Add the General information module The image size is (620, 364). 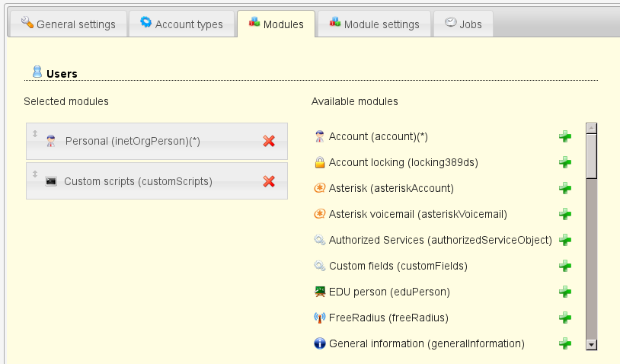tap(564, 343)
